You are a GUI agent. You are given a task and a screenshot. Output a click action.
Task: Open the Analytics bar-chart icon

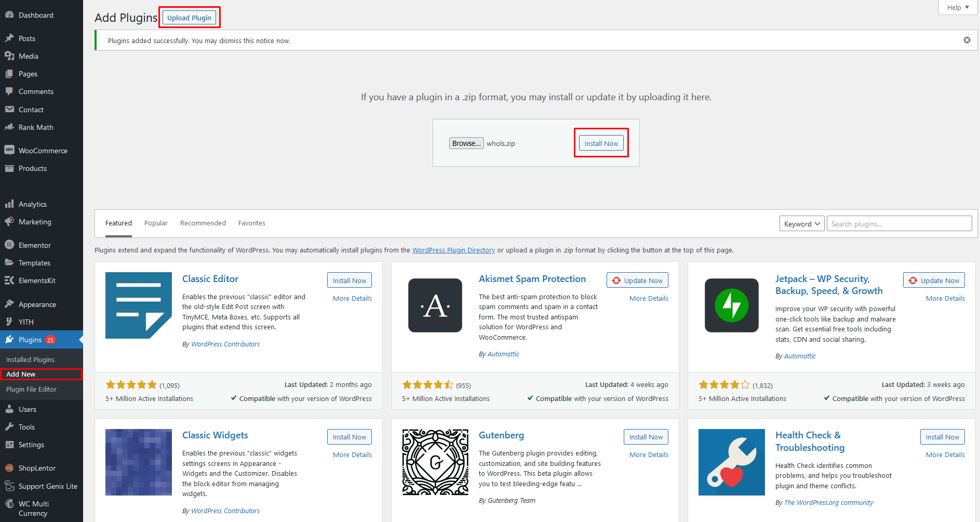point(10,204)
